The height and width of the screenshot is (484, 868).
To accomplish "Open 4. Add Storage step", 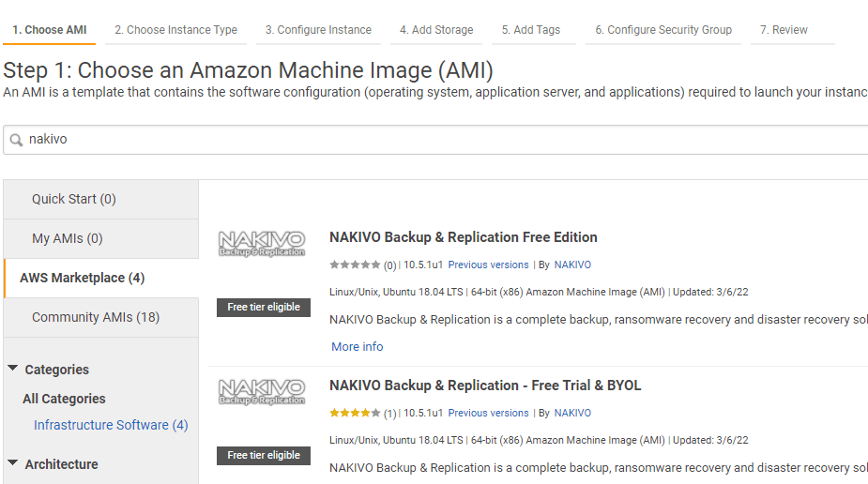I will click(x=436, y=30).
